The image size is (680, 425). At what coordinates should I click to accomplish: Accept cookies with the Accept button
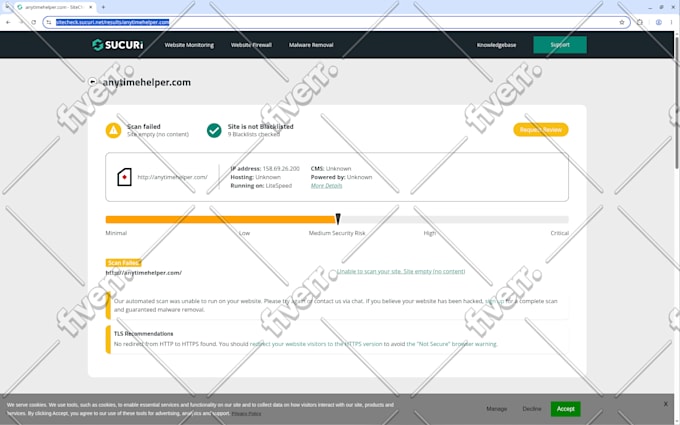[566, 409]
